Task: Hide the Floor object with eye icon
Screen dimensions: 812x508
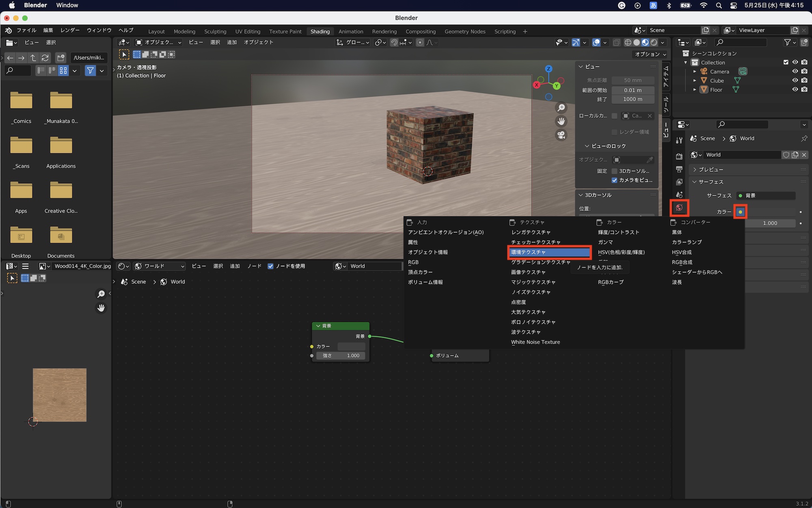Action: coord(795,90)
